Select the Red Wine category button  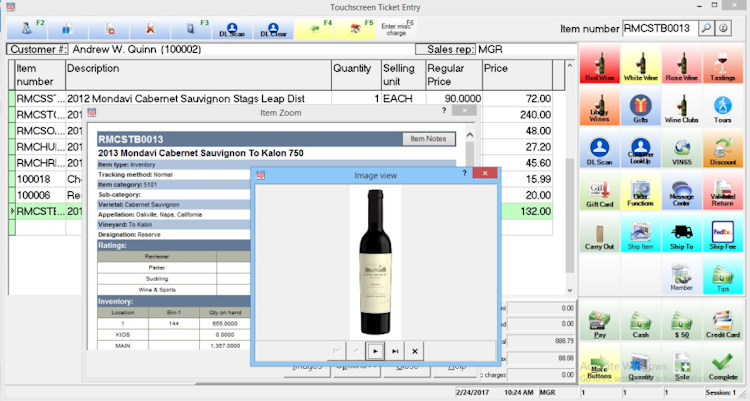[600, 64]
